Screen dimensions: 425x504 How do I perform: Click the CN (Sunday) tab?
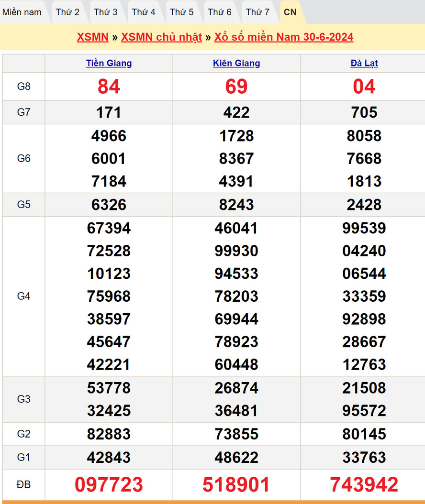290,12
